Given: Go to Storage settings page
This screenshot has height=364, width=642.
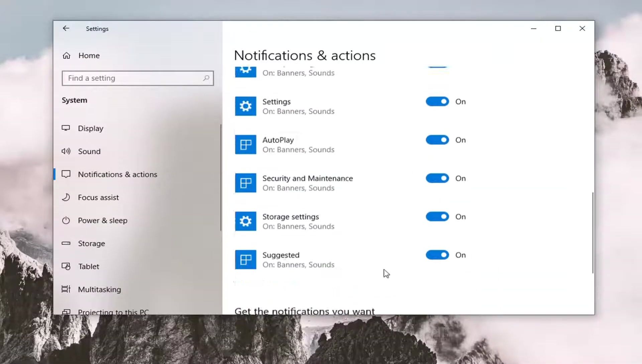Looking at the screenshot, I should [137, 243].
